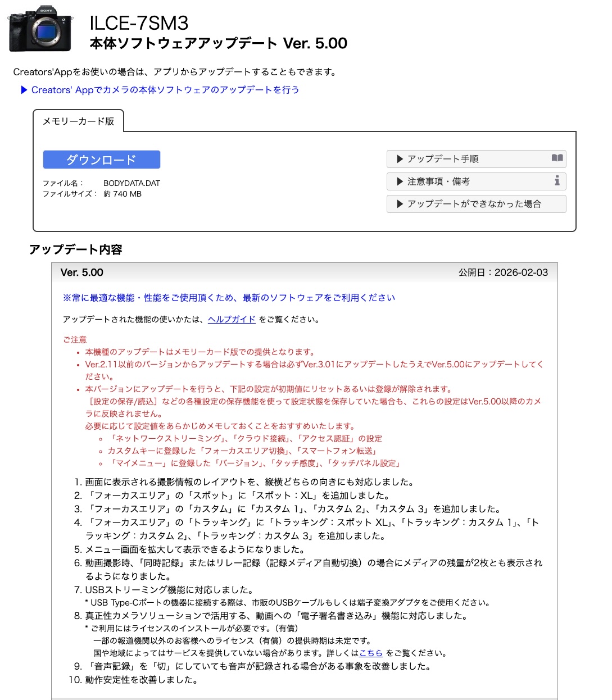Click the open book icon on アップデート手順
Viewport: 612px width, 700px height.
pos(557,158)
